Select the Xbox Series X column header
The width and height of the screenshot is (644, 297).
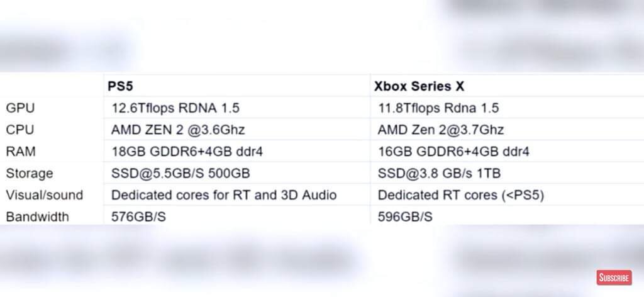tap(419, 86)
